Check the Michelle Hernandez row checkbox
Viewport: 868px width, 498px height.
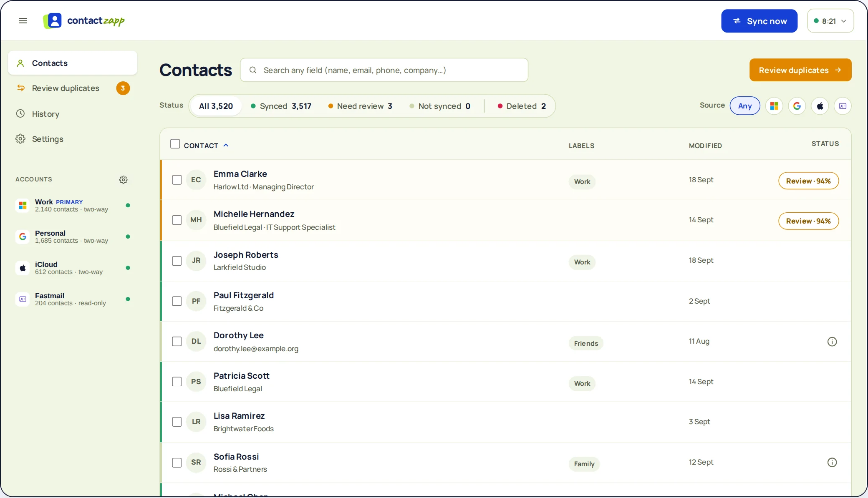point(177,220)
